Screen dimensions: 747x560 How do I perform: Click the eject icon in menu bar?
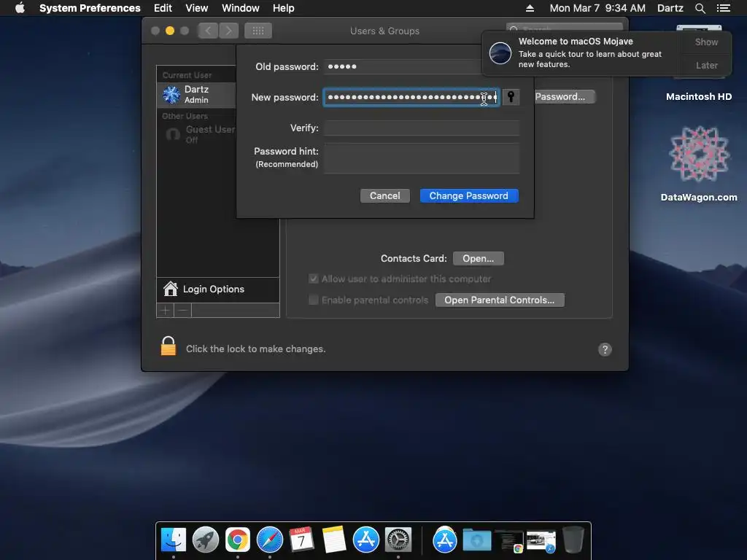tap(530, 8)
